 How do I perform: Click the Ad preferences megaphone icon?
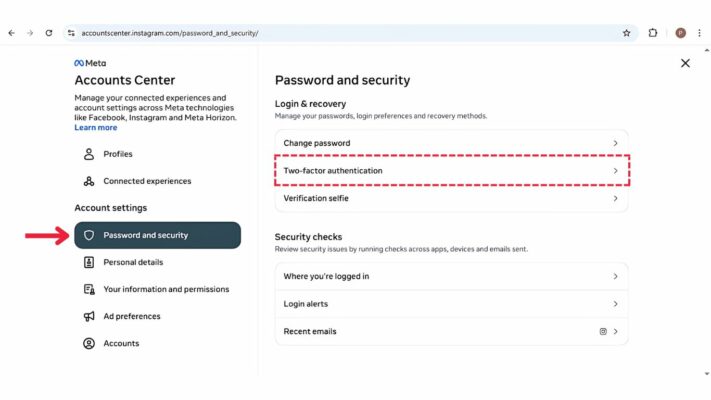point(89,316)
